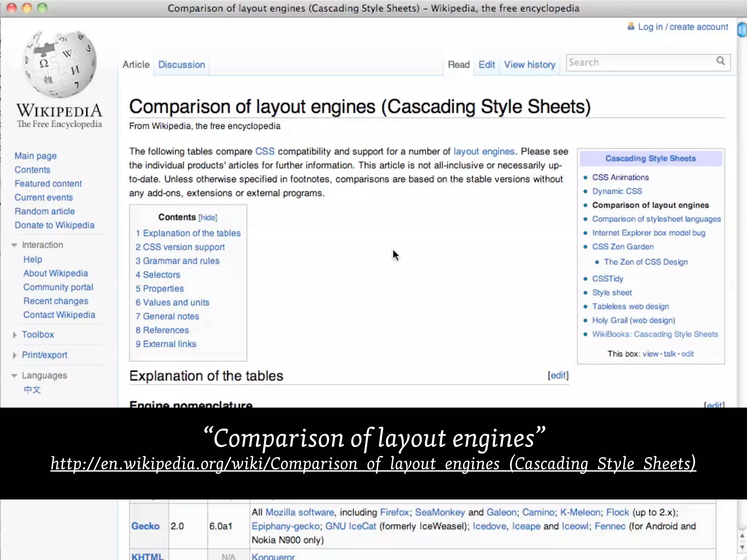Open Recent changes link

[x=56, y=301]
